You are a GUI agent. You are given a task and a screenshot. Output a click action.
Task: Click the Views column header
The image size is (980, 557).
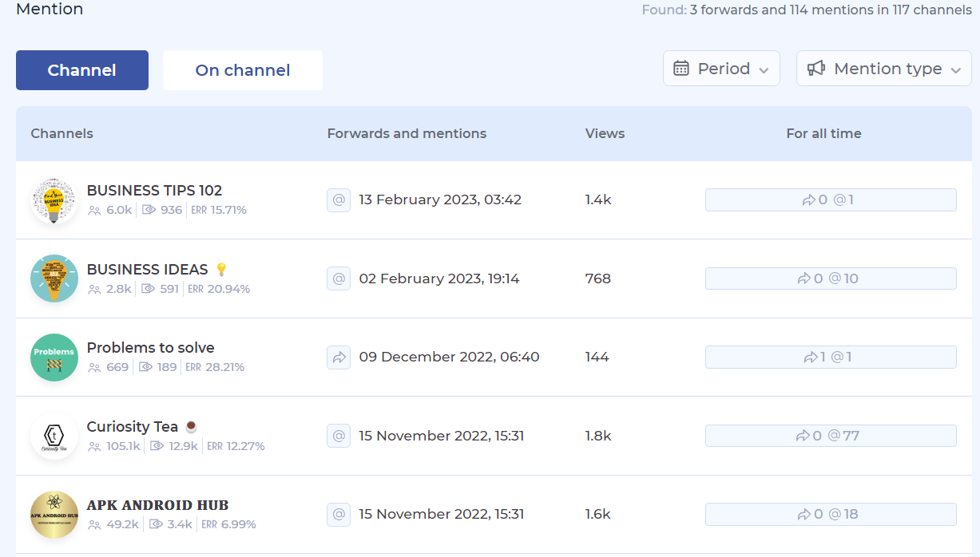(605, 133)
